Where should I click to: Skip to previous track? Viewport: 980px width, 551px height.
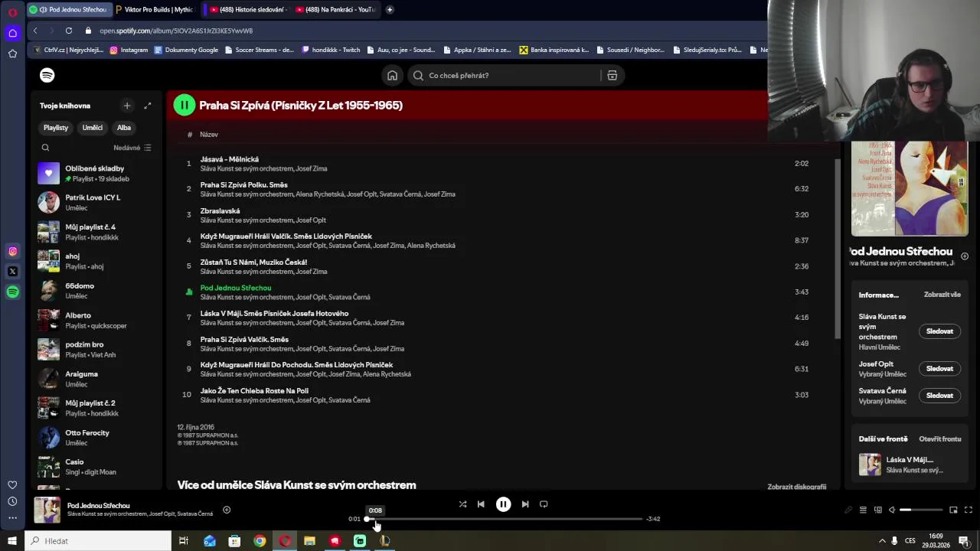click(x=481, y=504)
